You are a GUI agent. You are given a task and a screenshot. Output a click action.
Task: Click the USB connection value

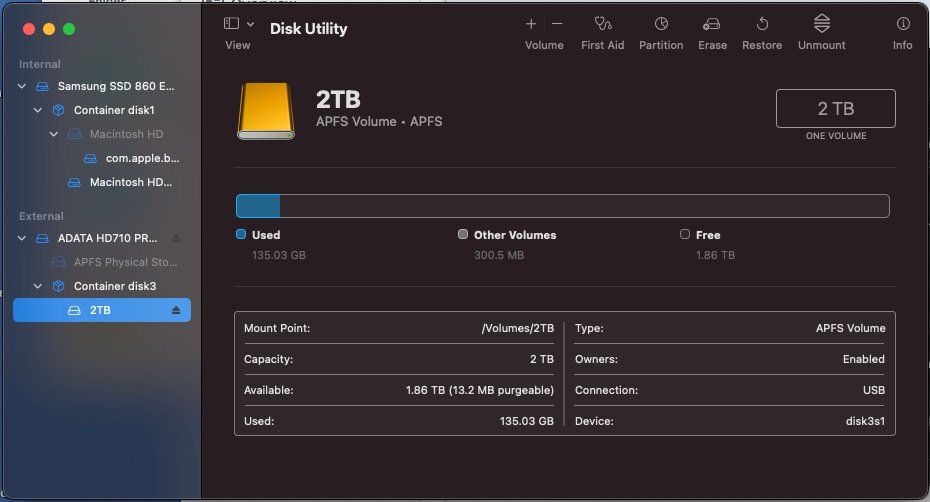click(874, 390)
